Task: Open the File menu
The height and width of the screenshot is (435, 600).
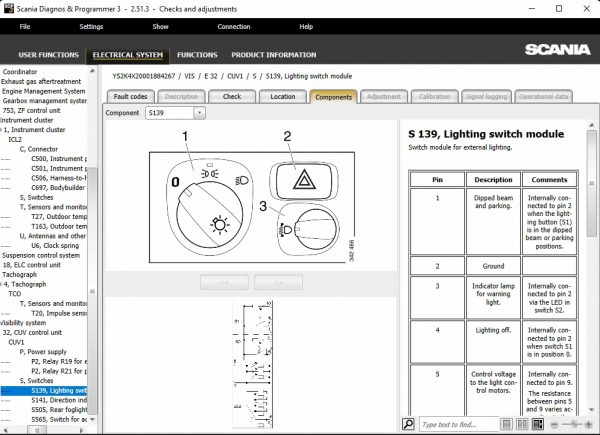Action: (x=25, y=26)
